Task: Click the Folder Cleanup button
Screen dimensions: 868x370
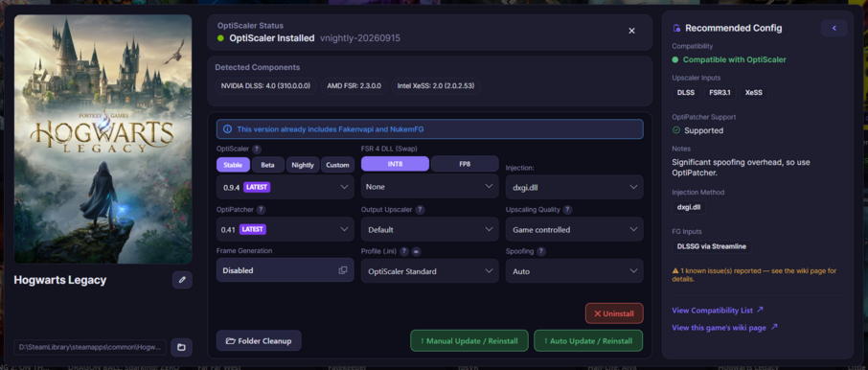Action: [259, 340]
